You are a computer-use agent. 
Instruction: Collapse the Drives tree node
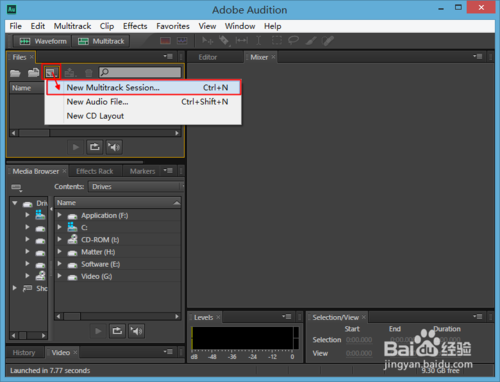[15, 203]
